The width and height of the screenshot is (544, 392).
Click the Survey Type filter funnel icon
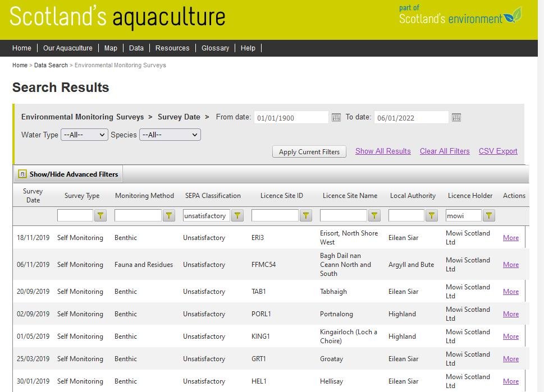click(x=100, y=216)
